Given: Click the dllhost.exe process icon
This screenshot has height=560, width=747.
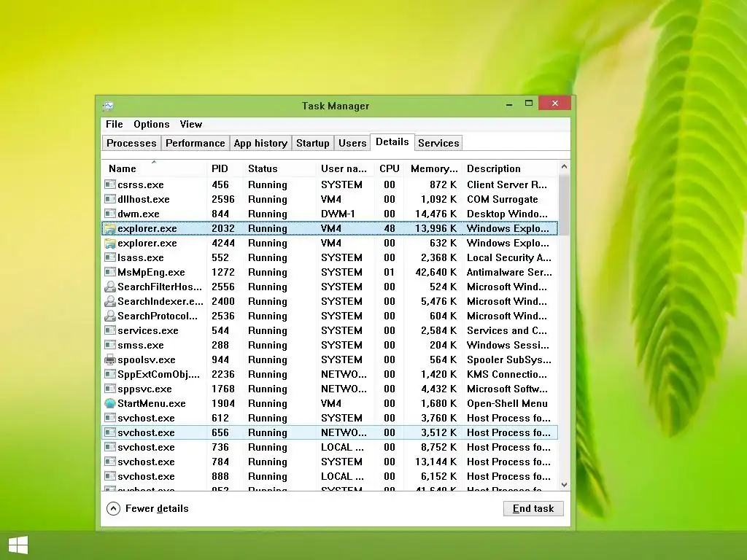Looking at the screenshot, I should (x=110, y=199).
